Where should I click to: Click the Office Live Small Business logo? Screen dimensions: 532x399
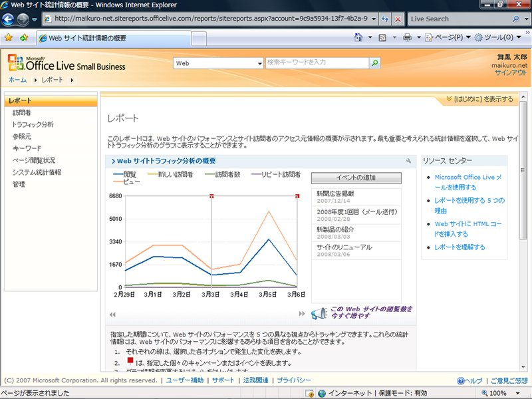66,63
